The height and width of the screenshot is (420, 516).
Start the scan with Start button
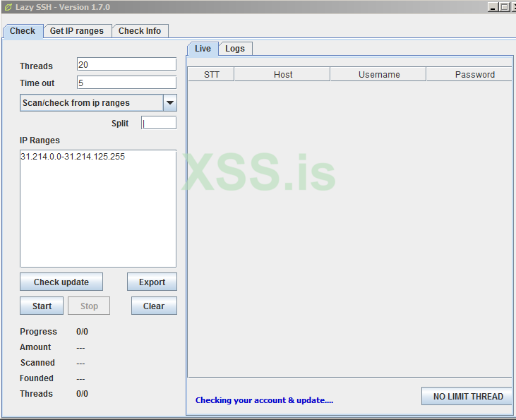tap(42, 306)
